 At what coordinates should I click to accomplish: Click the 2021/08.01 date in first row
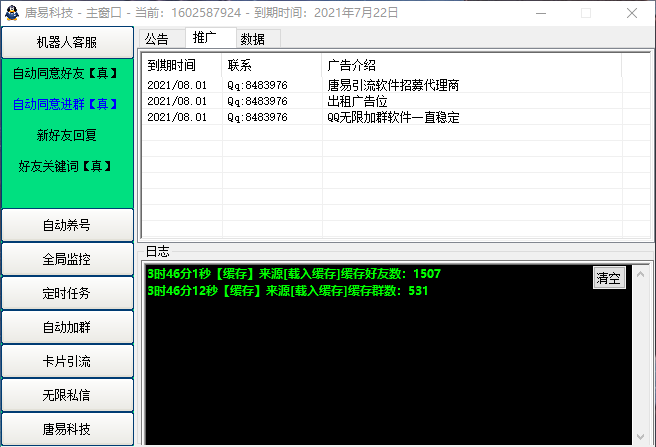[177, 85]
